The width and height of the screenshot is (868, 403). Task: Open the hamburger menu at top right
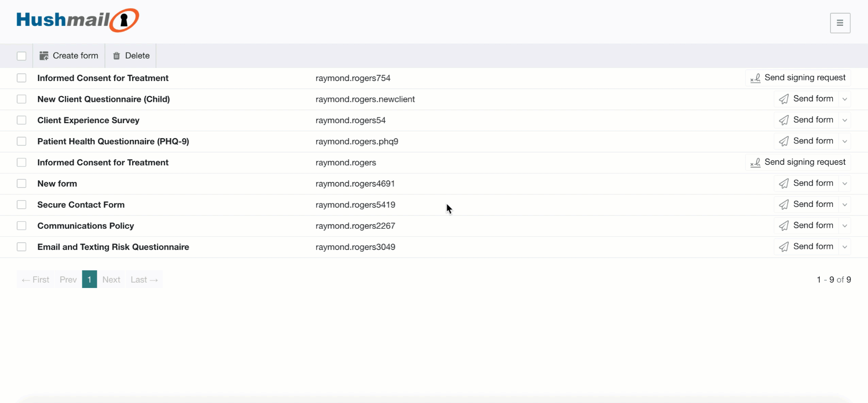[x=840, y=23]
